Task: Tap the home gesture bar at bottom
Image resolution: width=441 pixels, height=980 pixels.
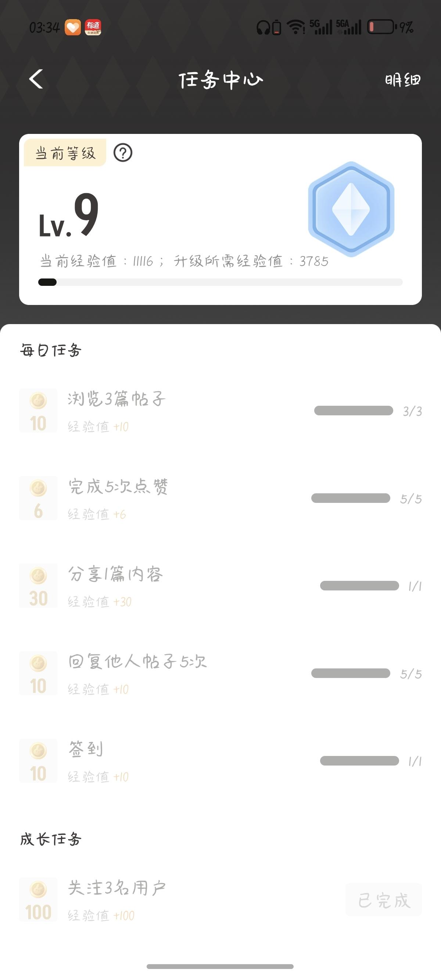Action: 220,966
